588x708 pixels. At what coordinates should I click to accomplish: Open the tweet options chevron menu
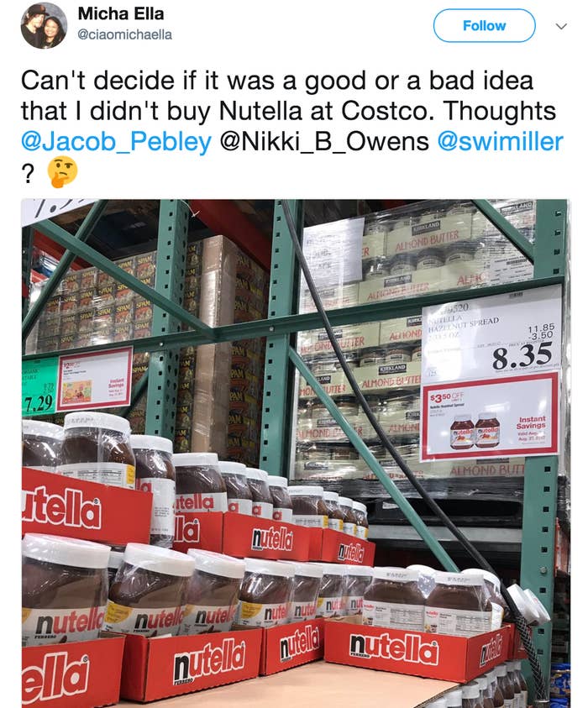coord(561,26)
